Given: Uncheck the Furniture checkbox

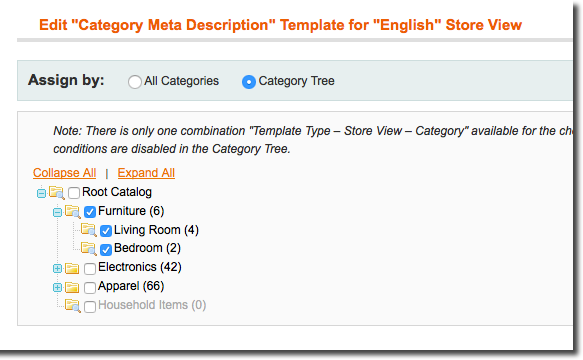Looking at the screenshot, I should 90,212.
